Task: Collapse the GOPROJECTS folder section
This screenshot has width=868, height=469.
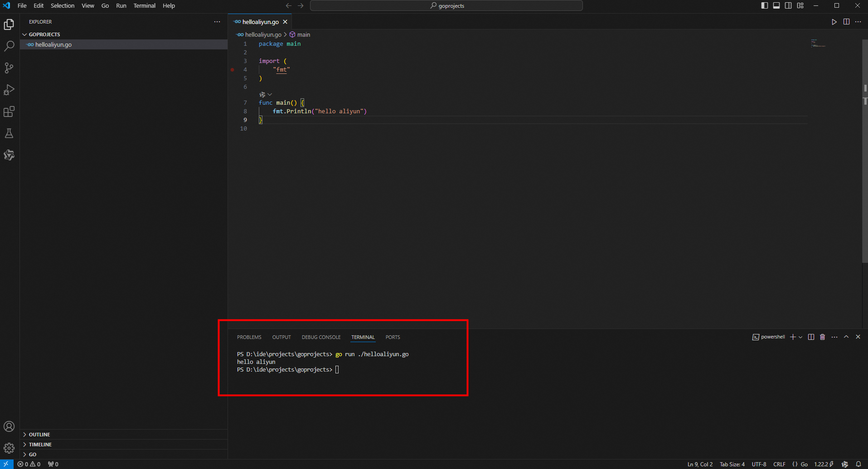Action: pyautogui.click(x=123, y=34)
